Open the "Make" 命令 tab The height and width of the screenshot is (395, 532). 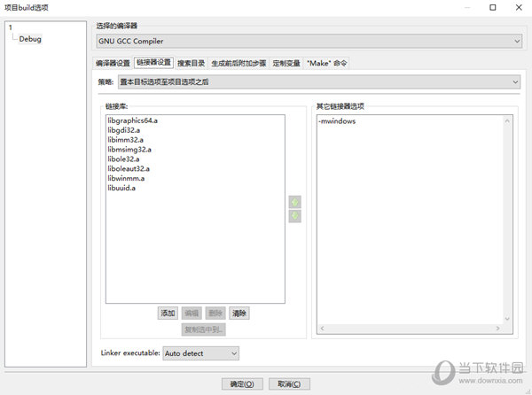click(x=326, y=63)
